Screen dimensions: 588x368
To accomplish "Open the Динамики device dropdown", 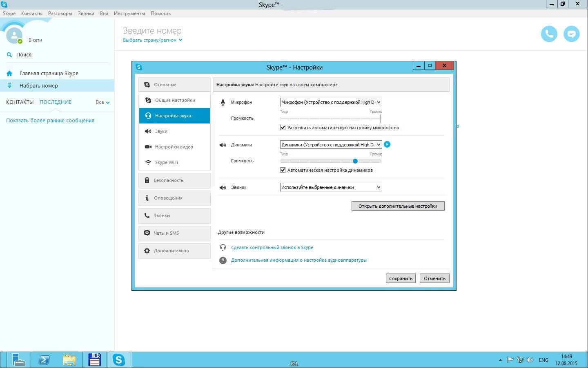I will (x=331, y=145).
